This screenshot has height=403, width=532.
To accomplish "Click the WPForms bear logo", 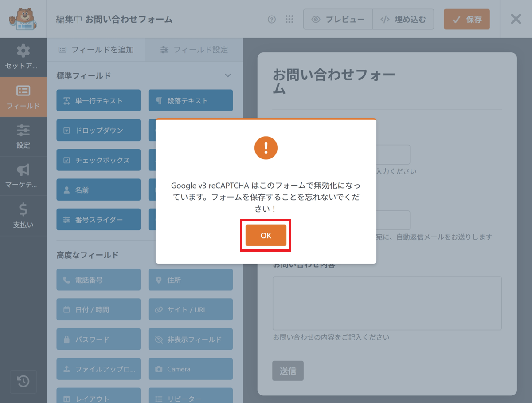I will tap(23, 19).
